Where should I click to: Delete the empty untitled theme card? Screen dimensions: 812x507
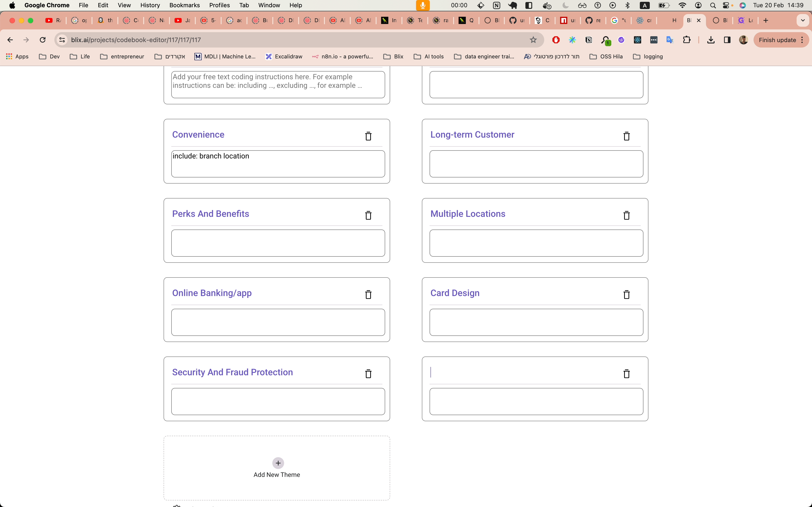point(626,373)
